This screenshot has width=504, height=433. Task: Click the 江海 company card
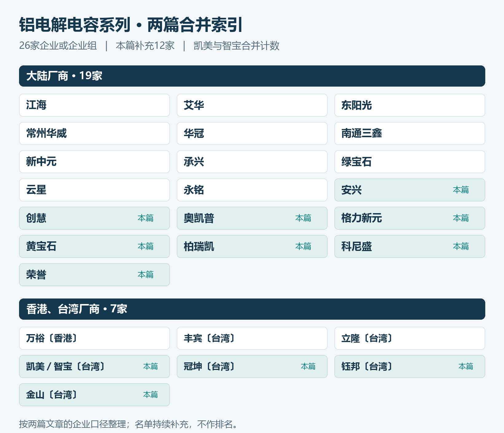coord(94,105)
